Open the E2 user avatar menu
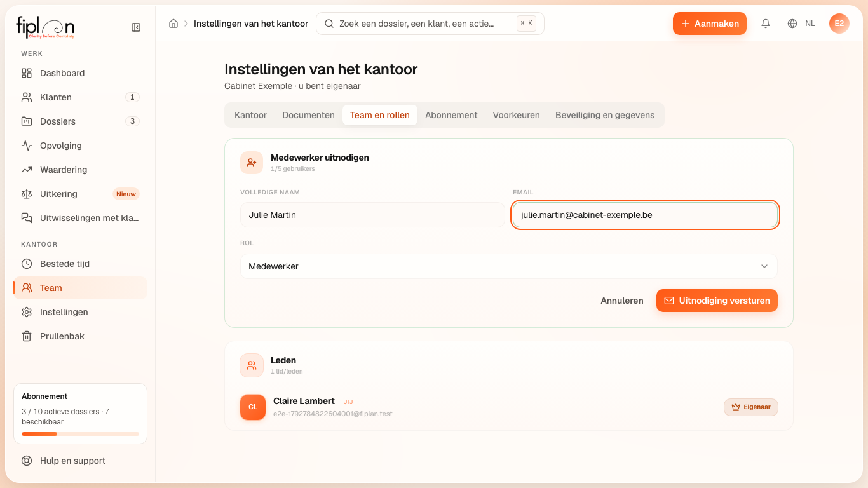Screen dimensions: 868x488 (839, 24)
